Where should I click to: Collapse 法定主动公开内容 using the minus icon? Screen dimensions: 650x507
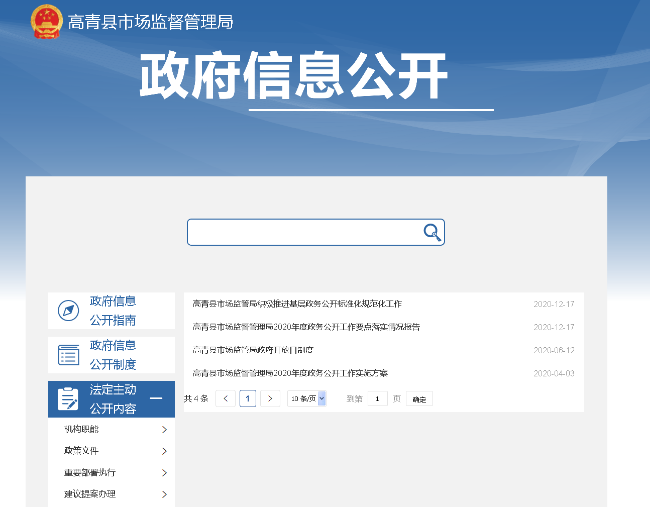156,399
